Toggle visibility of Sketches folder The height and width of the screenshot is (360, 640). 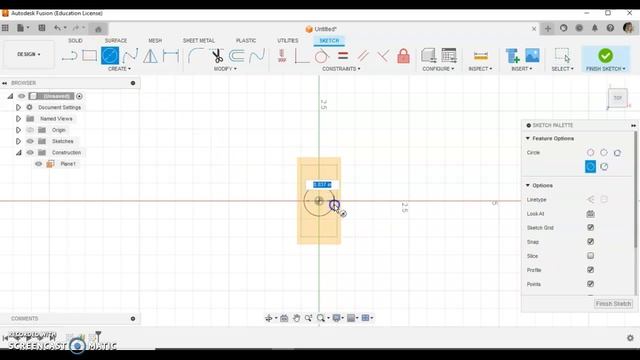[x=30, y=141]
